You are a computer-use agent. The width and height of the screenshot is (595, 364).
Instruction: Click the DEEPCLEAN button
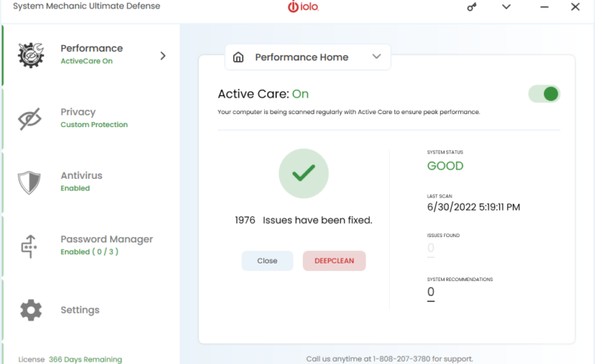pyautogui.click(x=335, y=261)
